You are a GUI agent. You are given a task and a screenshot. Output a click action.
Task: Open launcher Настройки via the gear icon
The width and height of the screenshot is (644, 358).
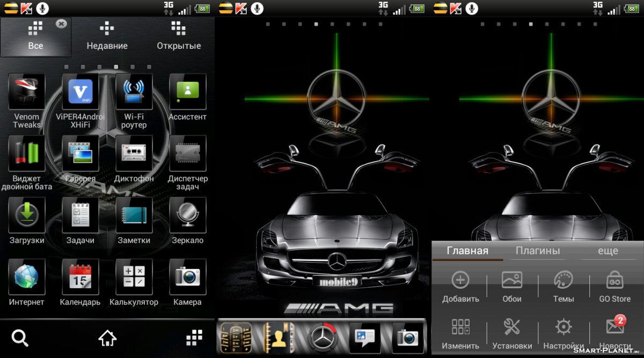pos(563,332)
